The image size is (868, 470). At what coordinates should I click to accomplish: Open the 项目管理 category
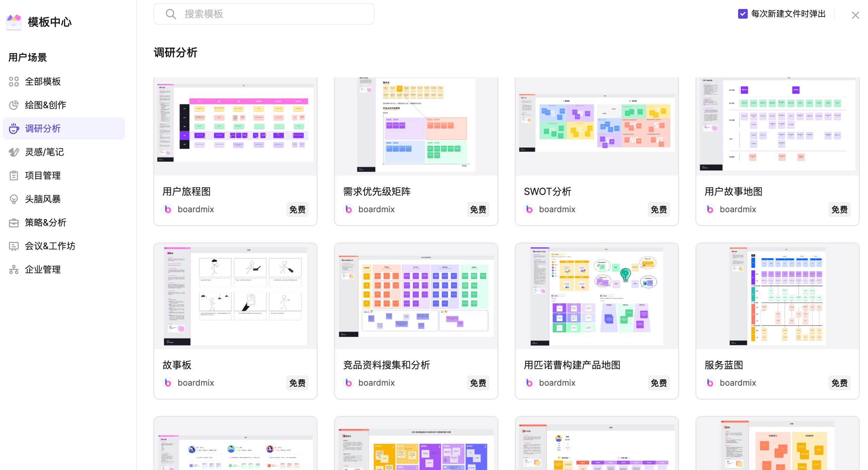(64, 176)
